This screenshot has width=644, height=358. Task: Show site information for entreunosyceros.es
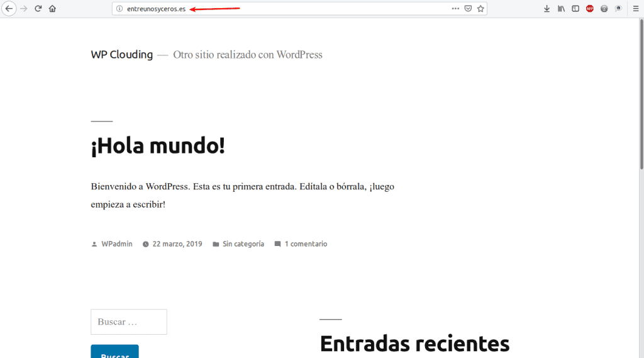(119, 9)
